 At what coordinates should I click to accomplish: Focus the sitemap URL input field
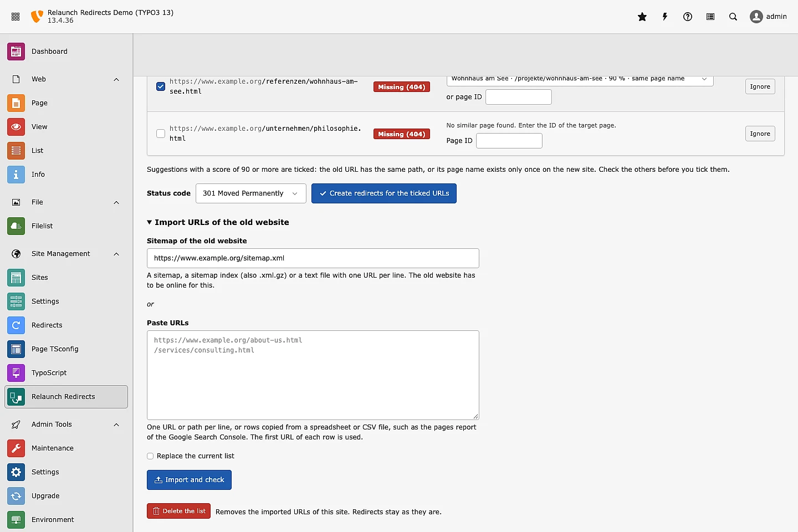point(313,258)
